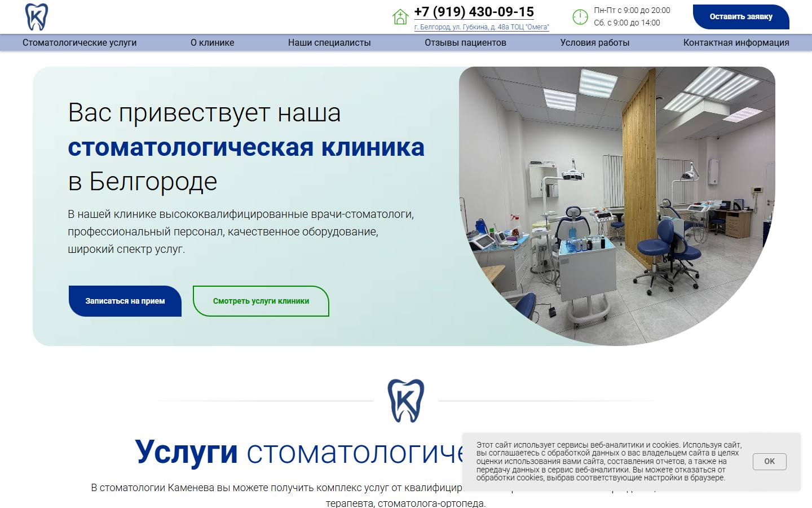Navigate to Контактная информация
This screenshot has width=812, height=508.
point(736,42)
